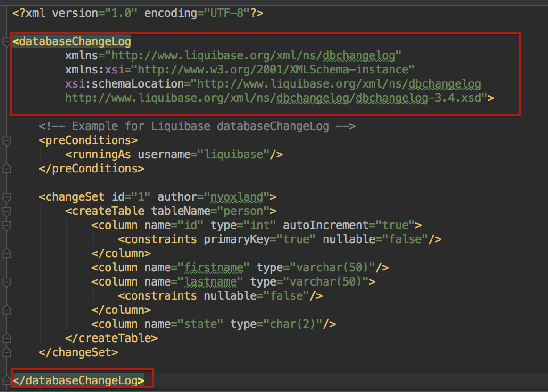
Task: Click the autoIncrement attribute value "true"
Action: point(395,225)
